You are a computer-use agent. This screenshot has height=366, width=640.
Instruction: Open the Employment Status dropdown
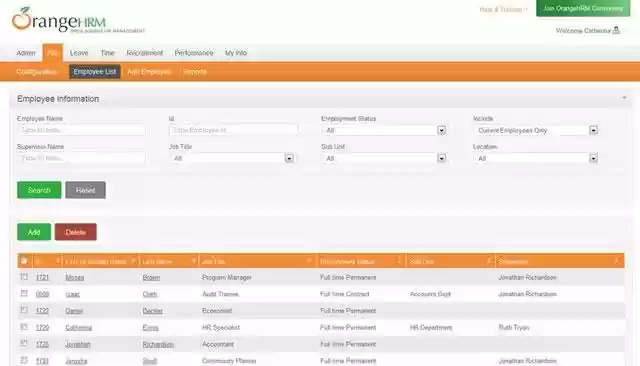(384, 130)
